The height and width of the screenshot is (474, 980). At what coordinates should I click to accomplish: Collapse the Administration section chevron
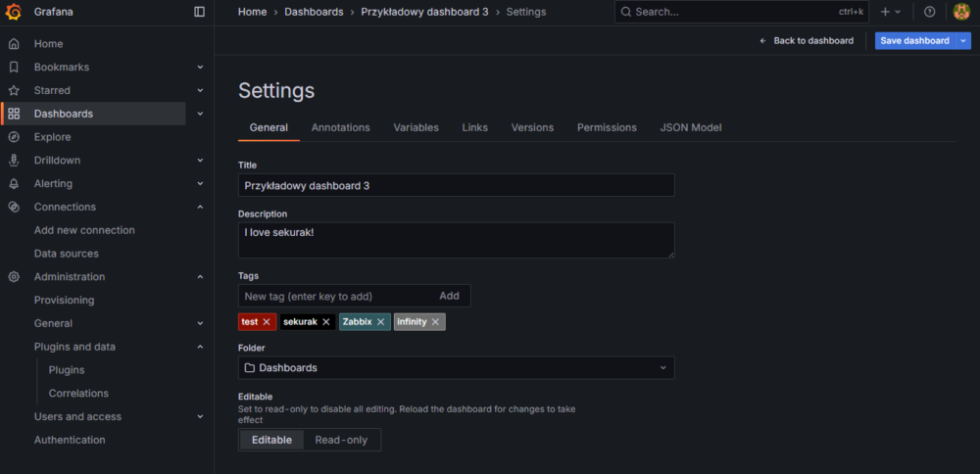point(200,277)
